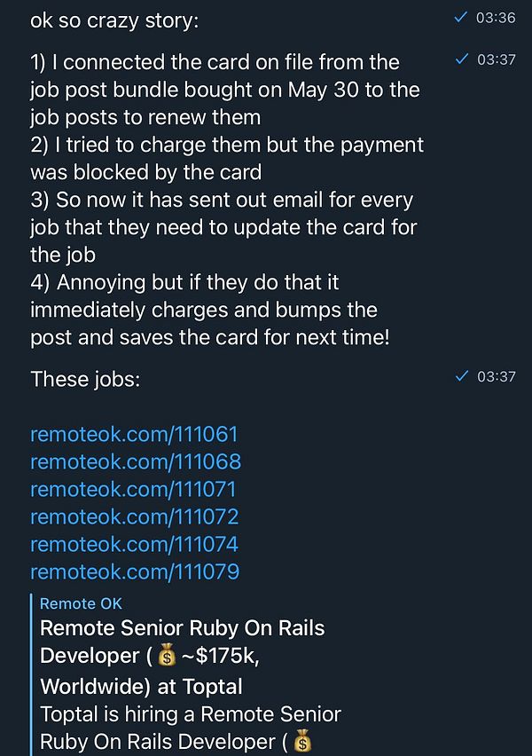Click the money bag emoji before ~$175k
This screenshot has width=532, height=756.
[168, 658]
